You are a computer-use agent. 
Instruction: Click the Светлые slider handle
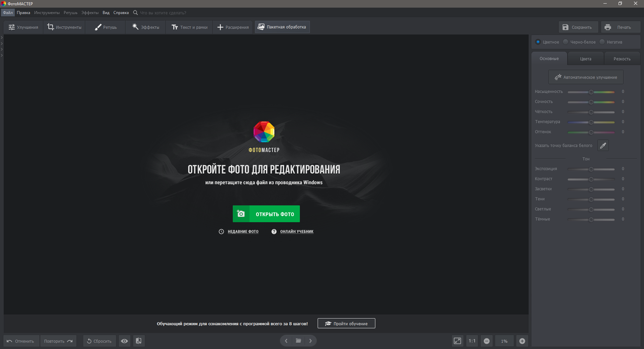pyautogui.click(x=591, y=210)
